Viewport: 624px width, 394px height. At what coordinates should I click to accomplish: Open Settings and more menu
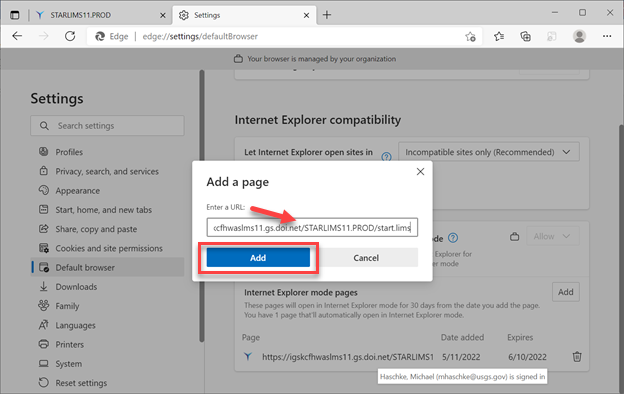point(607,36)
